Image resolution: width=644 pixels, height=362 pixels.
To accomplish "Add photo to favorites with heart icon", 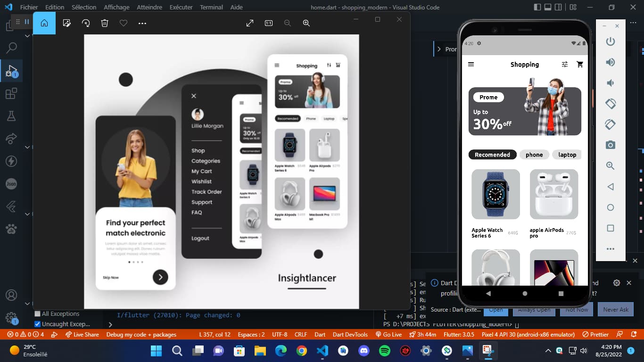I will pos(124,23).
